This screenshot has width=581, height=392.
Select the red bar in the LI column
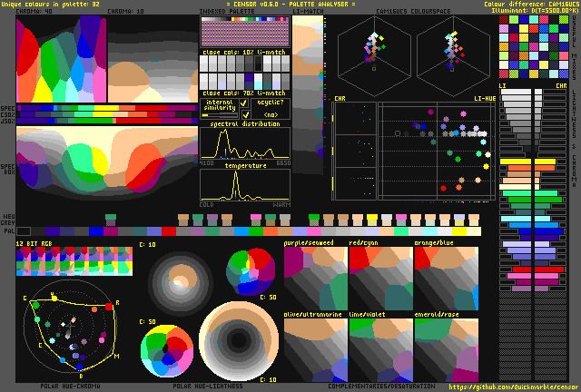point(522,269)
